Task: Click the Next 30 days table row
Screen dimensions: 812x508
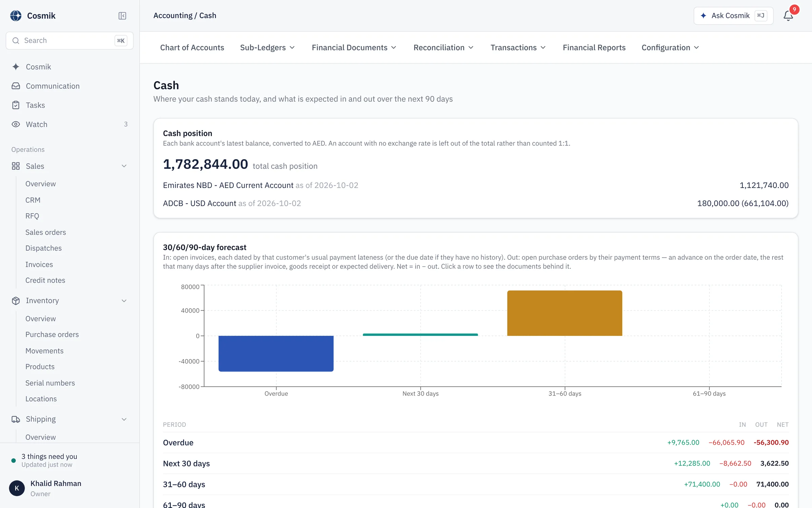Action: [476, 463]
